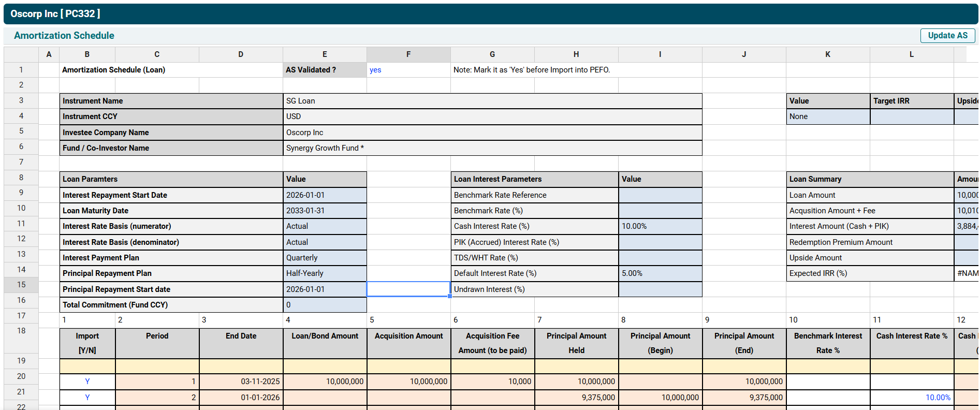Select column K header

coord(827,54)
